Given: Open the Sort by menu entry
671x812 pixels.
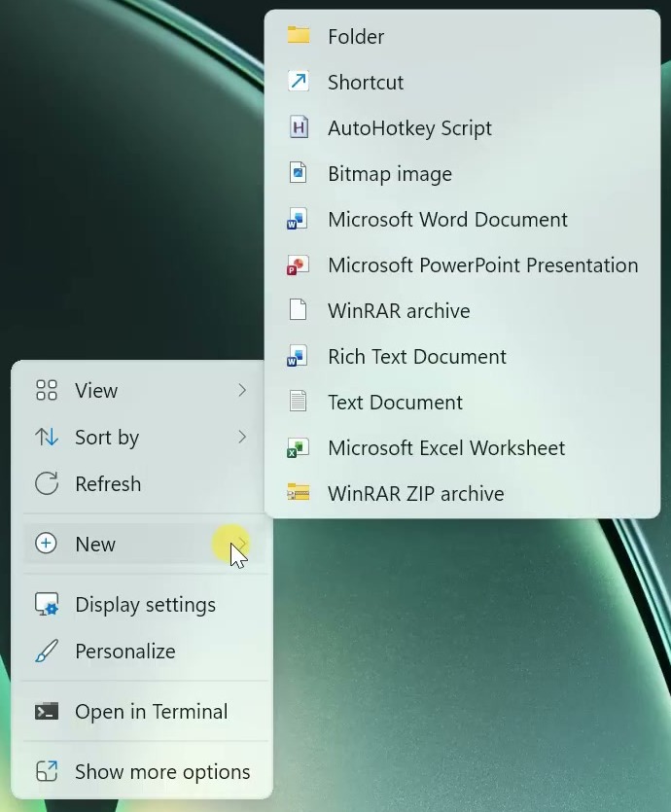Looking at the screenshot, I should click(142, 437).
